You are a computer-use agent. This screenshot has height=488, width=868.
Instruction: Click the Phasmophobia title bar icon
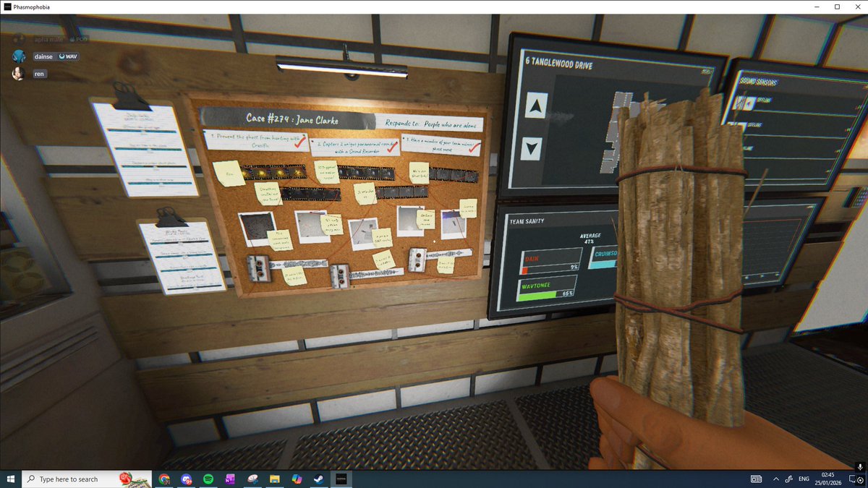(7, 7)
